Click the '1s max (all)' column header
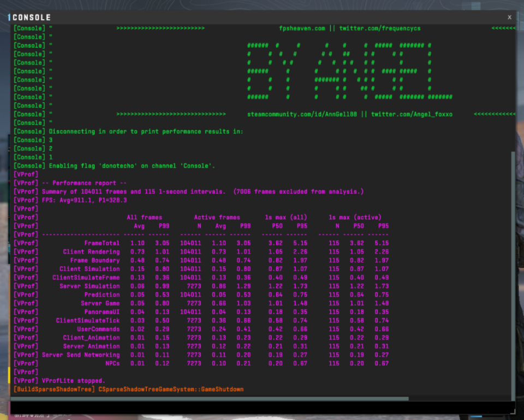 (285, 217)
